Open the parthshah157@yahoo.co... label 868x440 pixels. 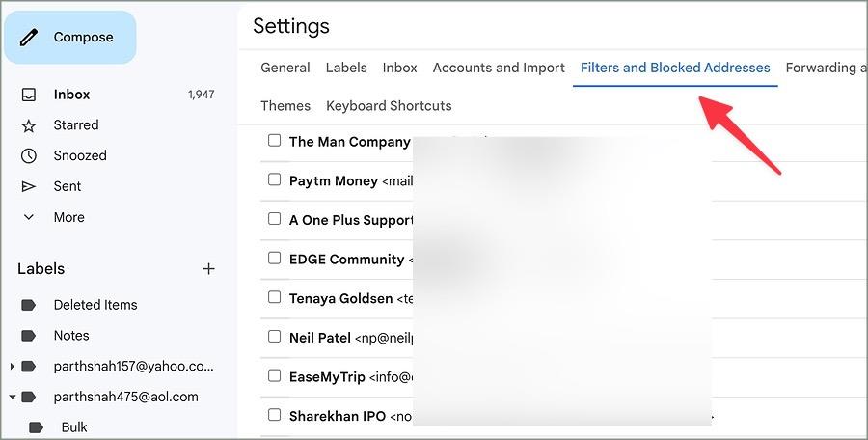tap(133, 367)
